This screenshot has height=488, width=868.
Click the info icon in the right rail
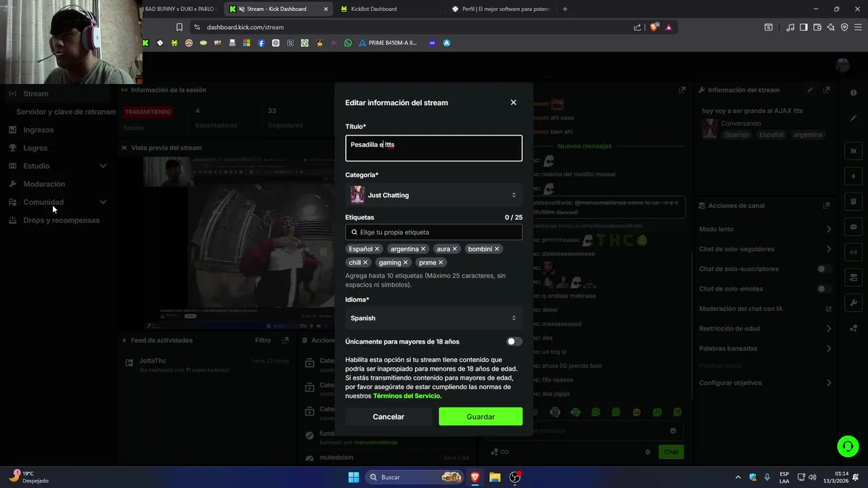(x=854, y=93)
